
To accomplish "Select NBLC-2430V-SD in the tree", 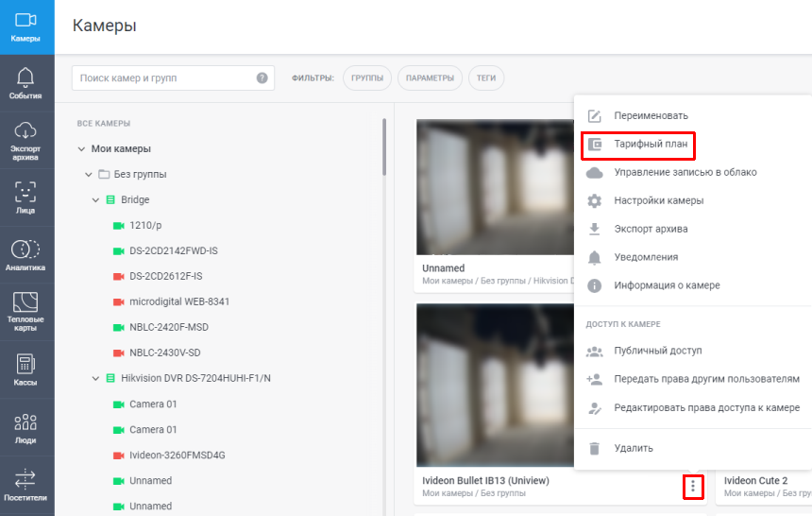I will point(164,353).
